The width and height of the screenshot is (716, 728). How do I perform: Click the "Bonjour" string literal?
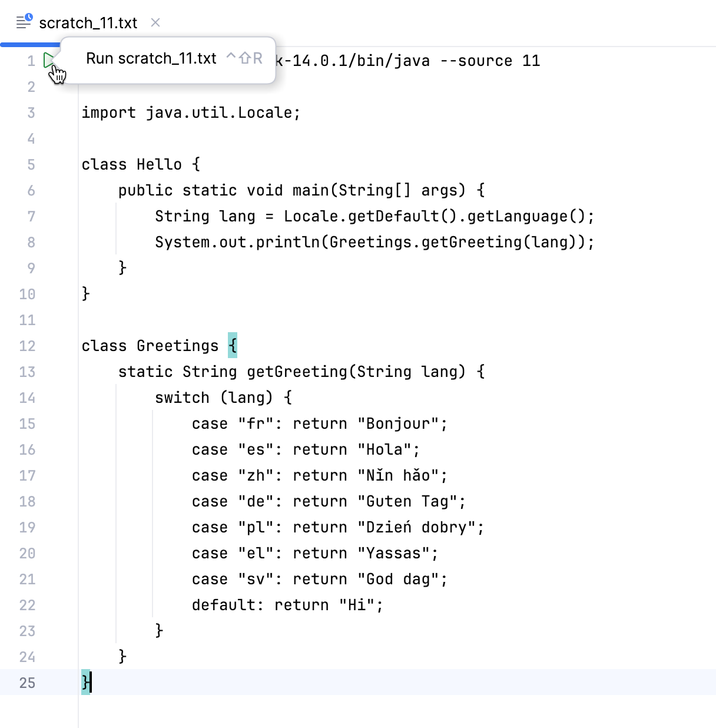pos(399,423)
